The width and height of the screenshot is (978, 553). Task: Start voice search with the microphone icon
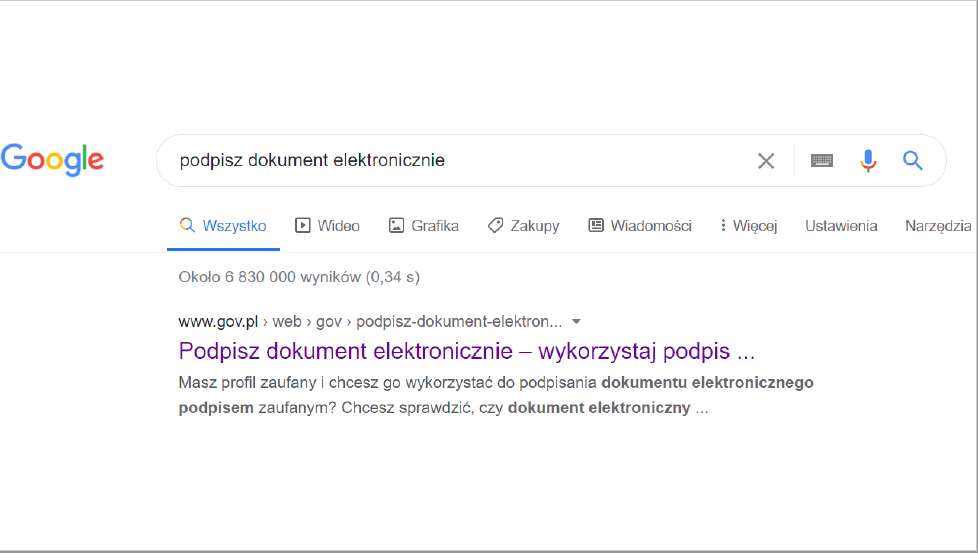tap(868, 161)
